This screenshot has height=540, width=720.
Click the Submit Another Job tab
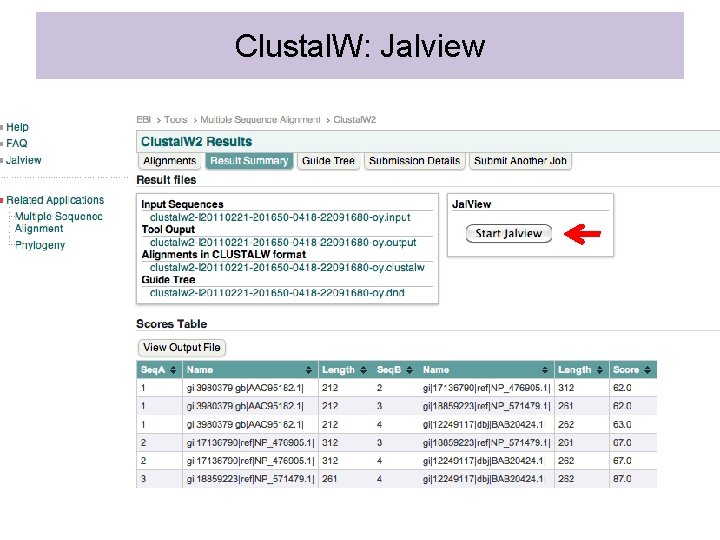click(x=520, y=161)
